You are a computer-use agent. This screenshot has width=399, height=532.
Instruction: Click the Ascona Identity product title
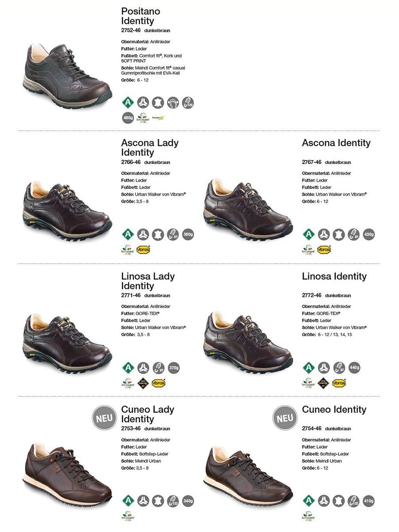click(336, 143)
